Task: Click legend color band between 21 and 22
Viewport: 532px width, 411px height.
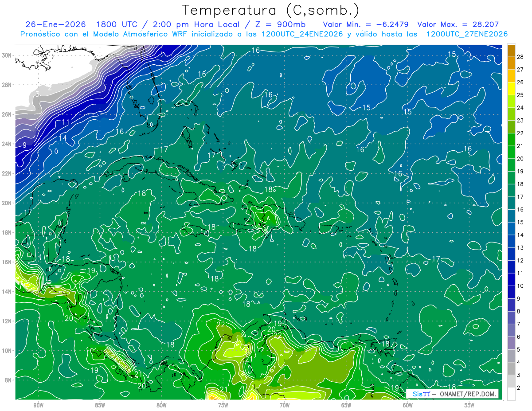Action: click(511, 139)
